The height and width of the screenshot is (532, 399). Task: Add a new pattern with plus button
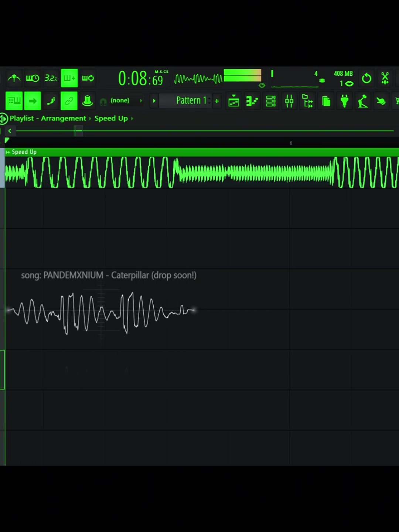coord(217,101)
